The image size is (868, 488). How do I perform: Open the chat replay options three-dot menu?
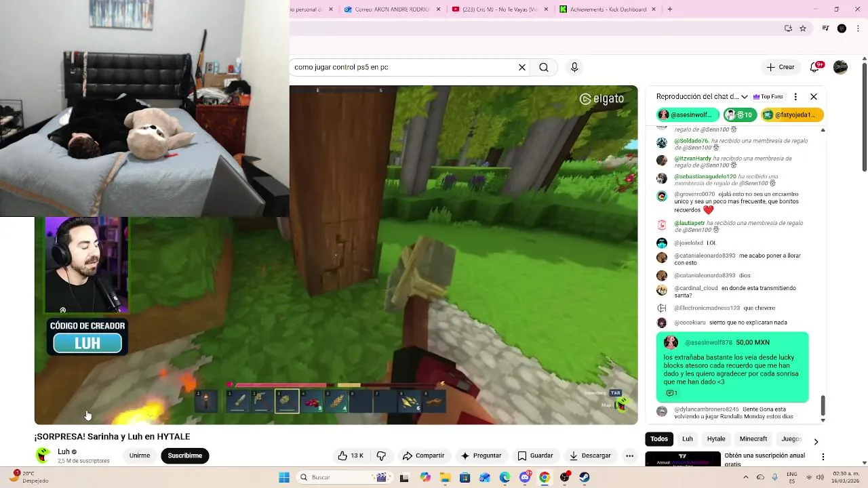click(x=795, y=97)
